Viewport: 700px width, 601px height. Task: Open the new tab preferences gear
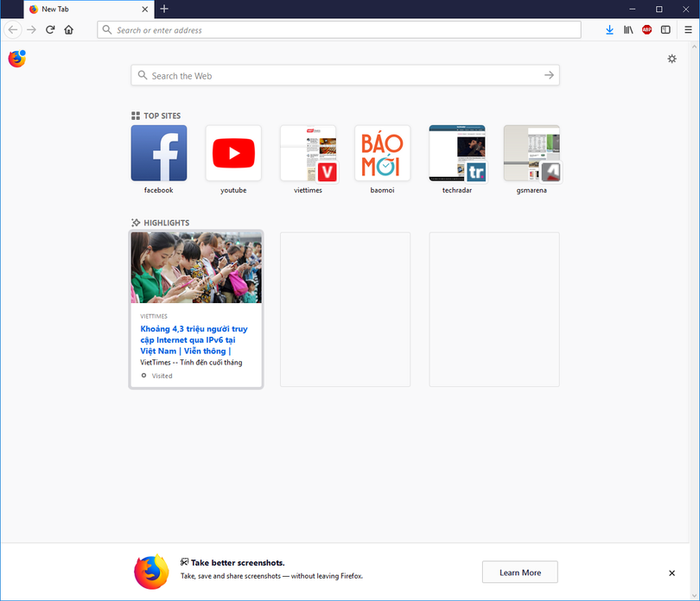[x=672, y=59]
